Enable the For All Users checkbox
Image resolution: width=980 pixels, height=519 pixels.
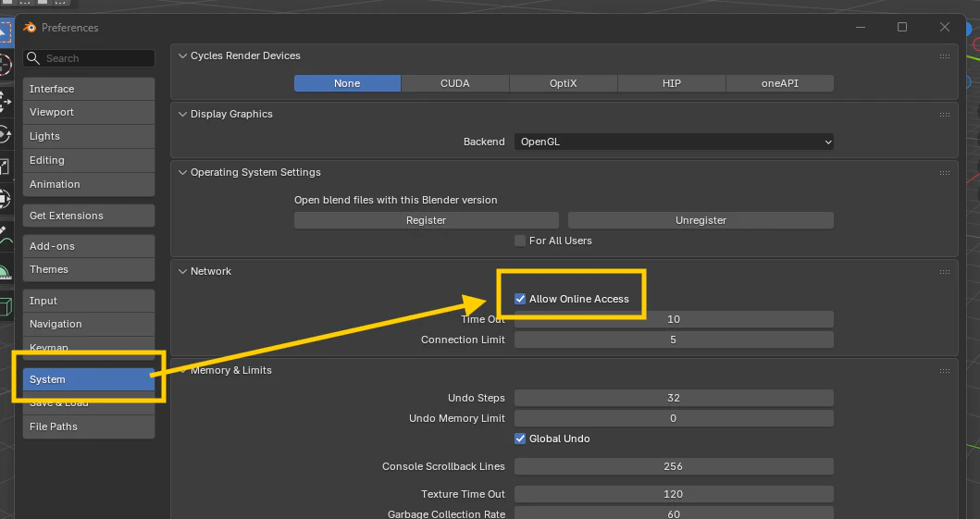point(520,241)
